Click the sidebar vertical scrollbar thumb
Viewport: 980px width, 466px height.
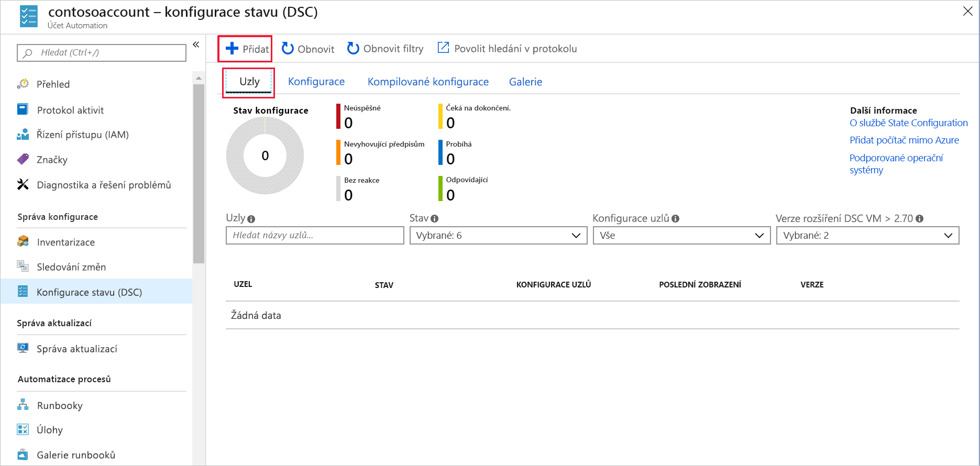click(199, 174)
